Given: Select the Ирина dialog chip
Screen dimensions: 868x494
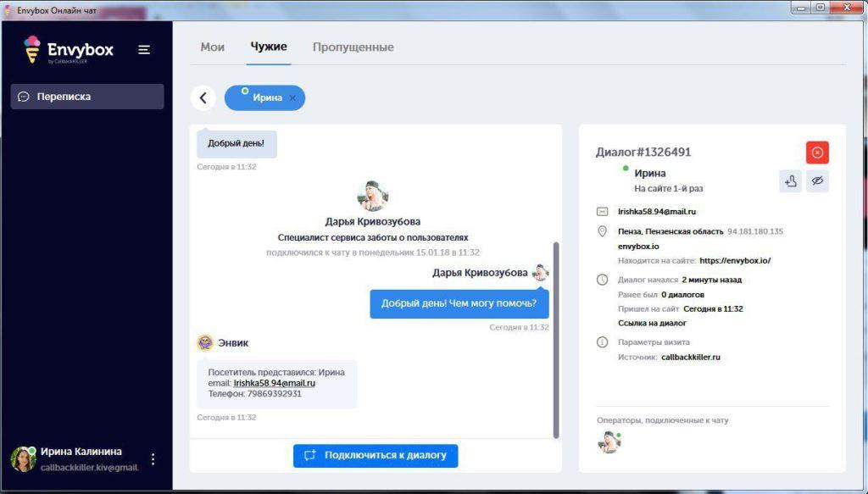Looking at the screenshot, I should pos(264,98).
